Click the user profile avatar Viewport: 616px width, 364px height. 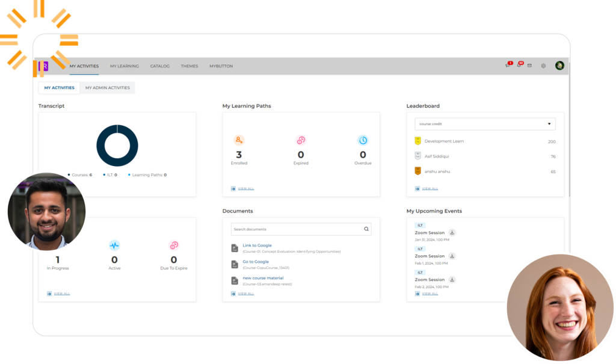coord(559,66)
